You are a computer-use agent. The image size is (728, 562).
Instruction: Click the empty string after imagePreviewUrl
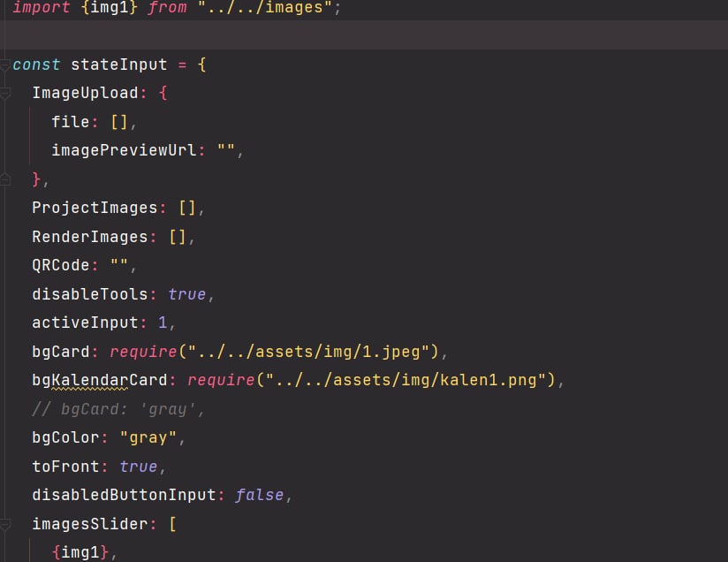tap(226, 148)
